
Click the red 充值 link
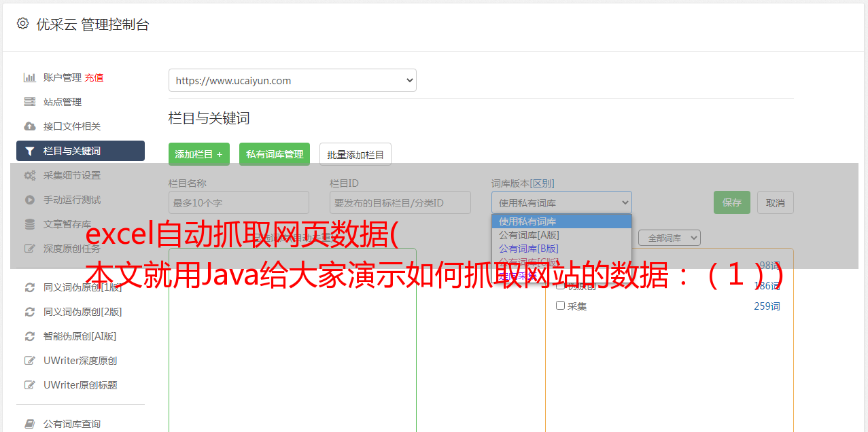pos(94,77)
